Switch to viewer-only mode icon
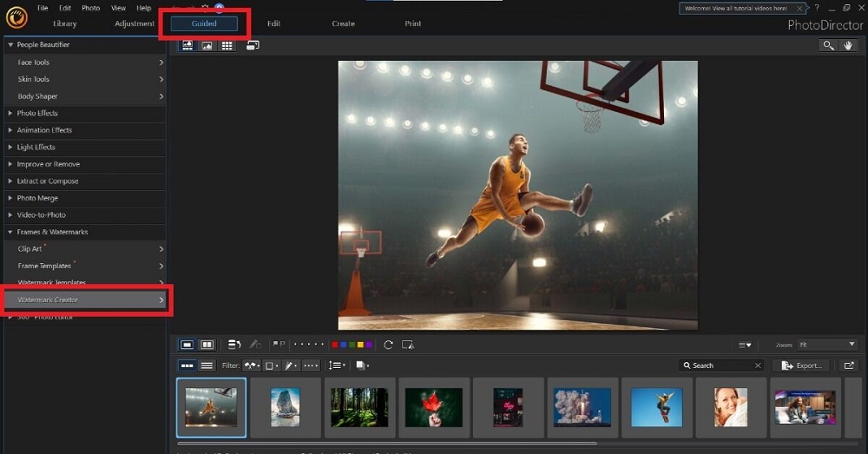 click(207, 45)
